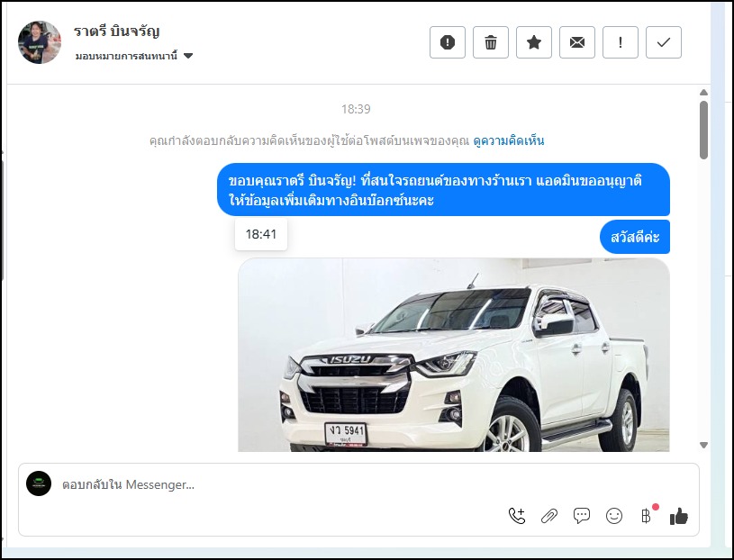The height and width of the screenshot is (560, 734).
Task: Click the spam report octagon icon
Action: tap(448, 42)
